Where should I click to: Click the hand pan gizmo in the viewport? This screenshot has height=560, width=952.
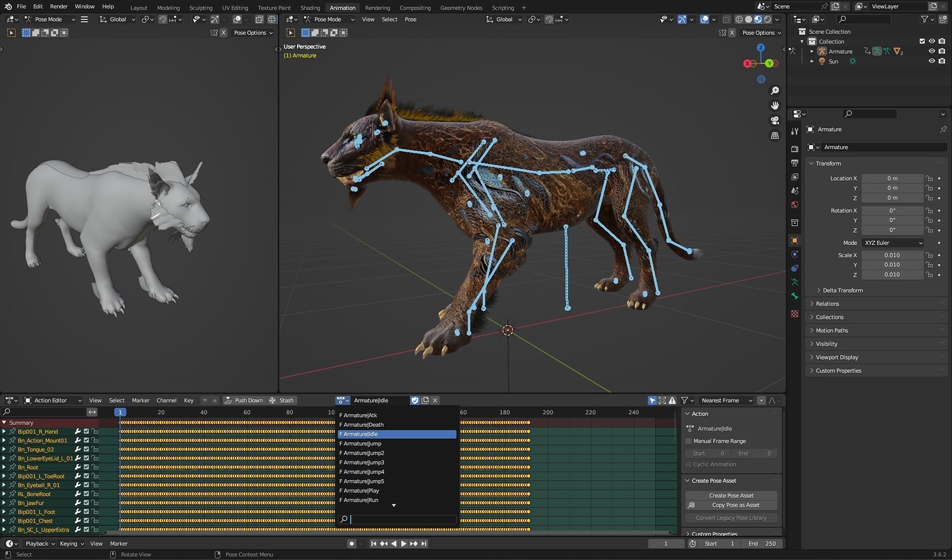[775, 105]
